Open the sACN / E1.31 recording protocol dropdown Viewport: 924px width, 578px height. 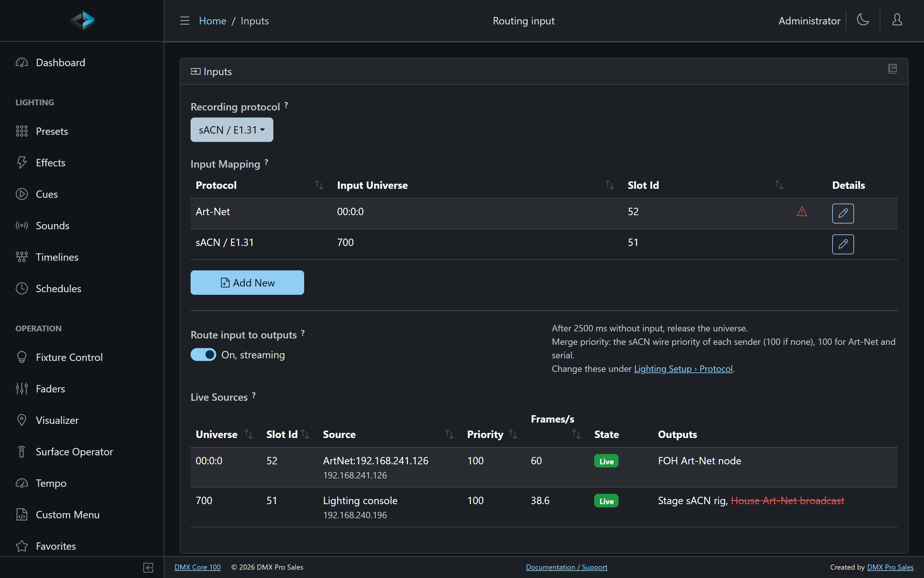tap(232, 130)
